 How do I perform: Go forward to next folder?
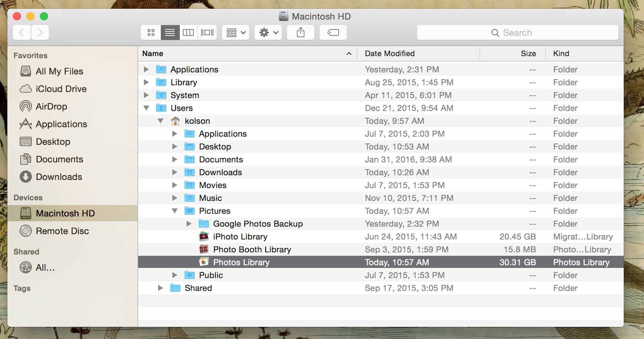point(40,33)
